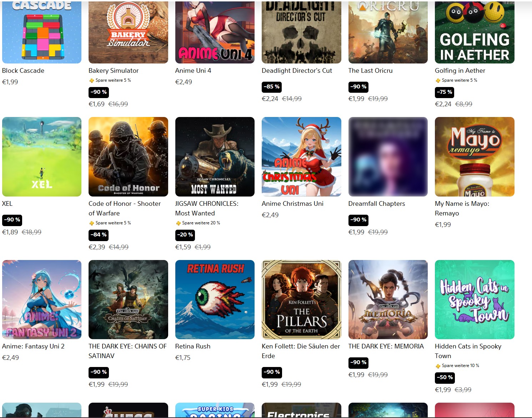The width and height of the screenshot is (532, 418).
Task: Open The Dark Eye Memoria cover
Action: click(388, 300)
